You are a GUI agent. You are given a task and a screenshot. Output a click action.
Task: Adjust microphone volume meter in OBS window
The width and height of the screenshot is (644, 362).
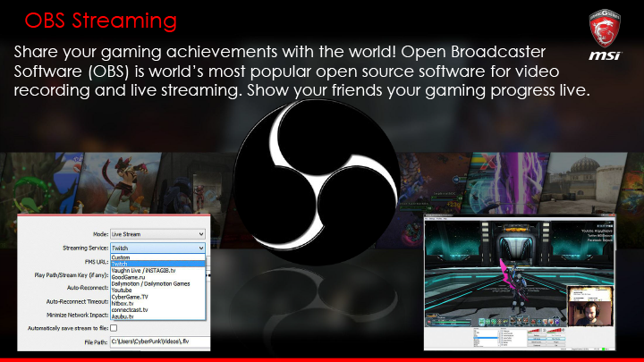pyautogui.click(x=533, y=330)
